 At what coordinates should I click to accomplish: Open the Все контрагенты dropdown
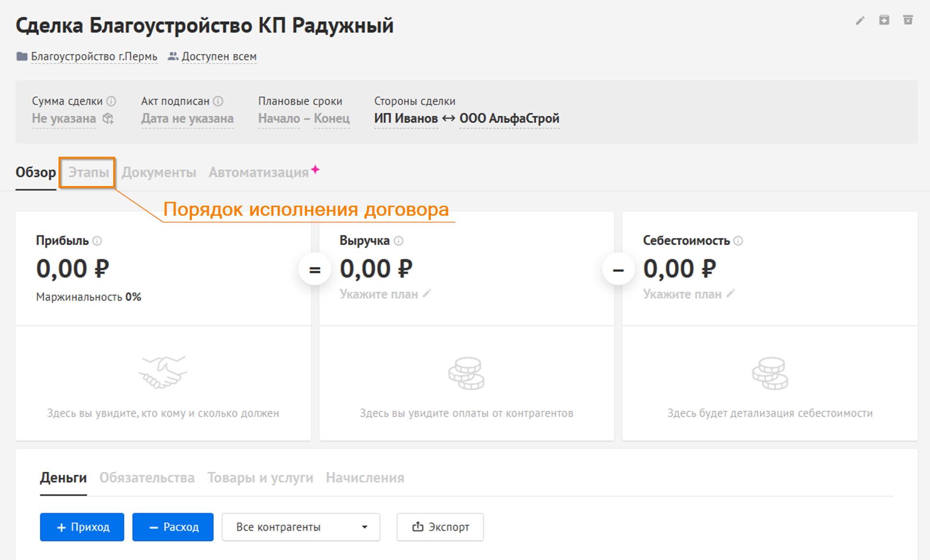(301, 527)
